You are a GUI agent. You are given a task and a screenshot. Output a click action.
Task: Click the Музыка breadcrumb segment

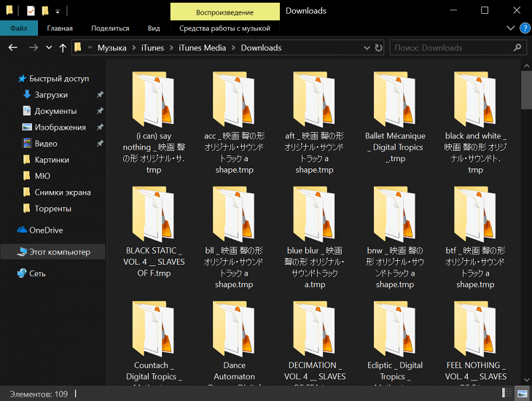(112, 48)
